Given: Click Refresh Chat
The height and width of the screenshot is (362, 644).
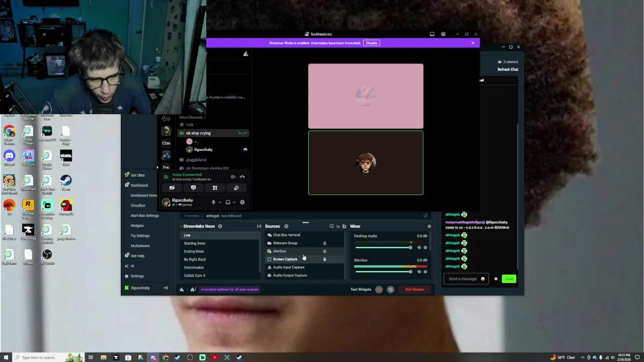Looking at the screenshot, I should tap(508, 69).
